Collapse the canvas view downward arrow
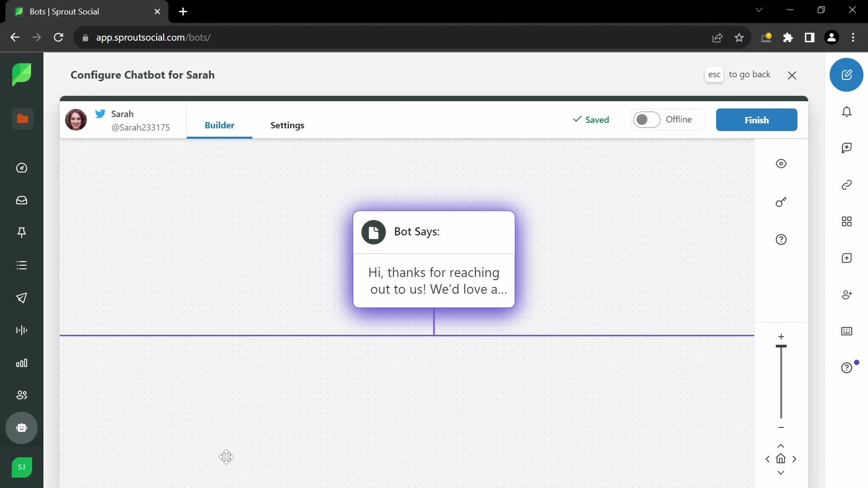This screenshot has width=868, height=488. pos(780,473)
